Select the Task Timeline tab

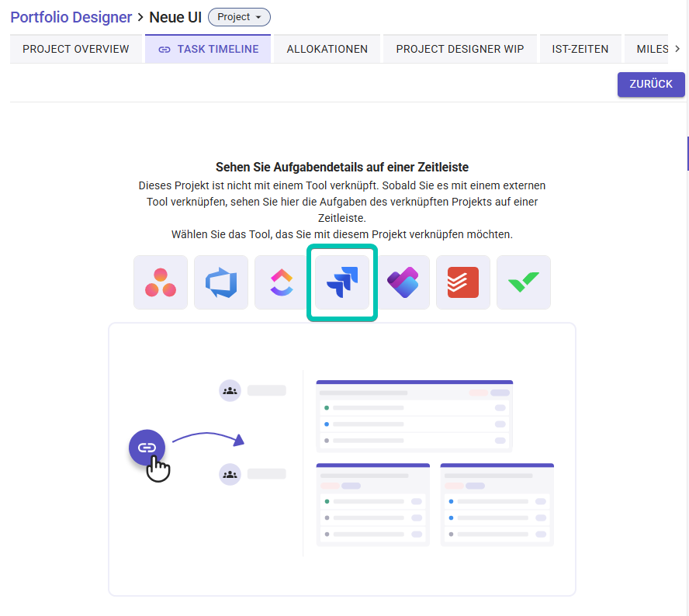pyautogui.click(x=208, y=49)
